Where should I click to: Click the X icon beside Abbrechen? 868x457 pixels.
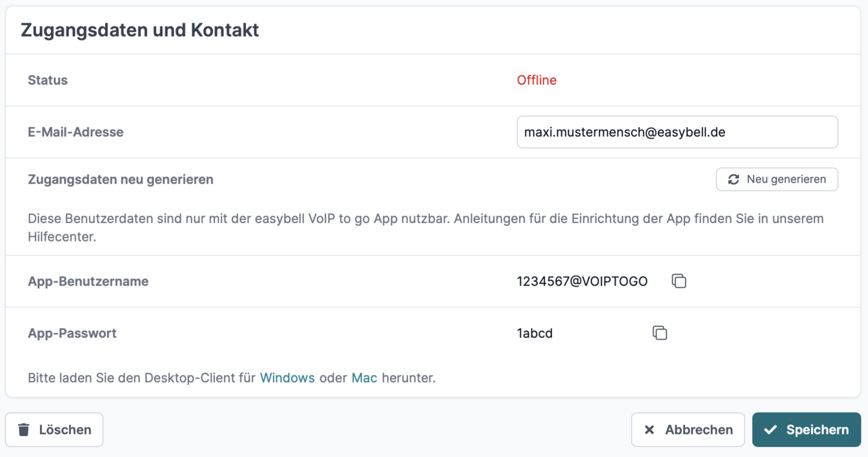click(x=649, y=430)
